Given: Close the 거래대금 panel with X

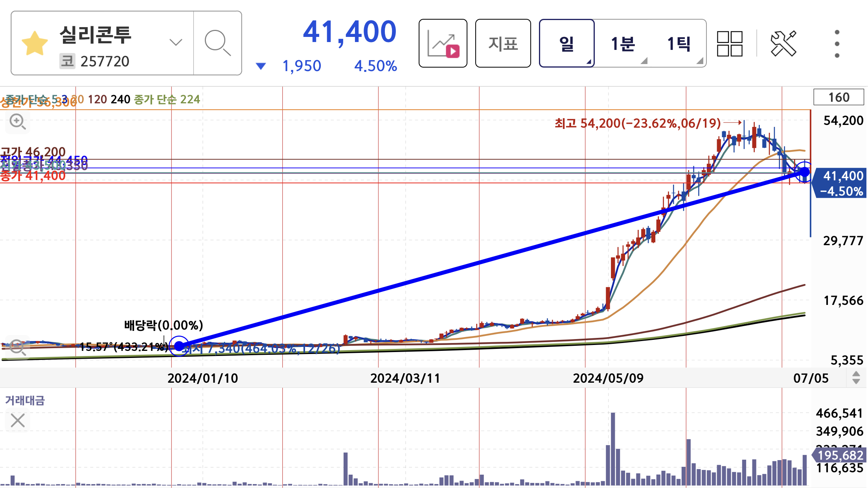Looking at the screenshot, I should 18,420.
